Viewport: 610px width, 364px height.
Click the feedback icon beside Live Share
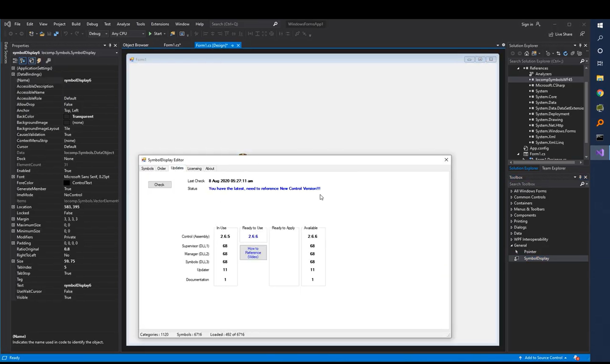(582, 34)
